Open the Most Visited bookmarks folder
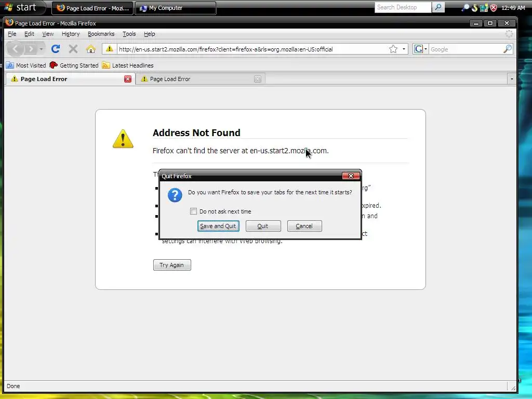 pyautogui.click(x=26, y=65)
